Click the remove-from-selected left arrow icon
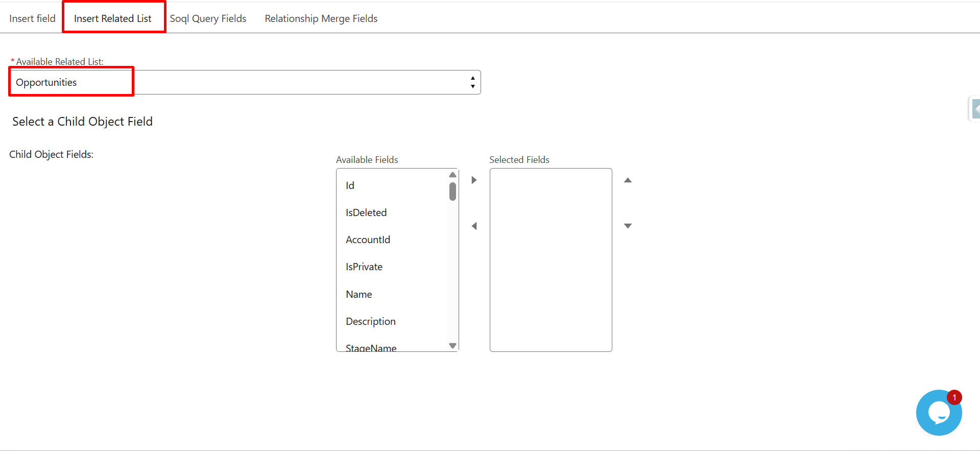The height and width of the screenshot is (451, 980). tap(474, 226)
